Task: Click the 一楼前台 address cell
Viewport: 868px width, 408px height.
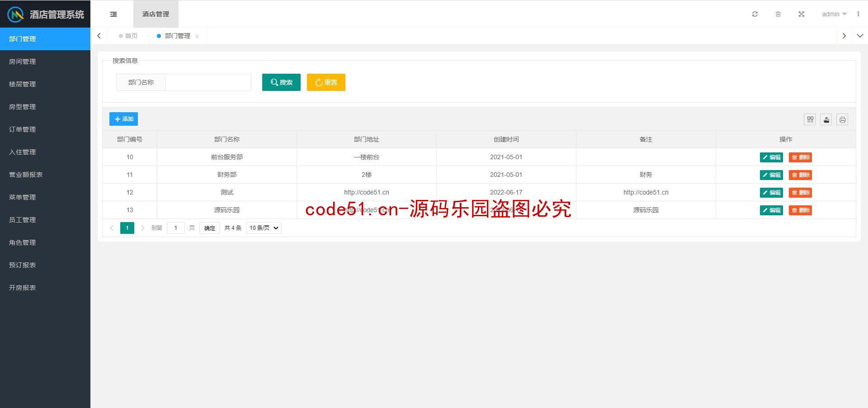Action: pyautogui.click(x=367, y=157)
